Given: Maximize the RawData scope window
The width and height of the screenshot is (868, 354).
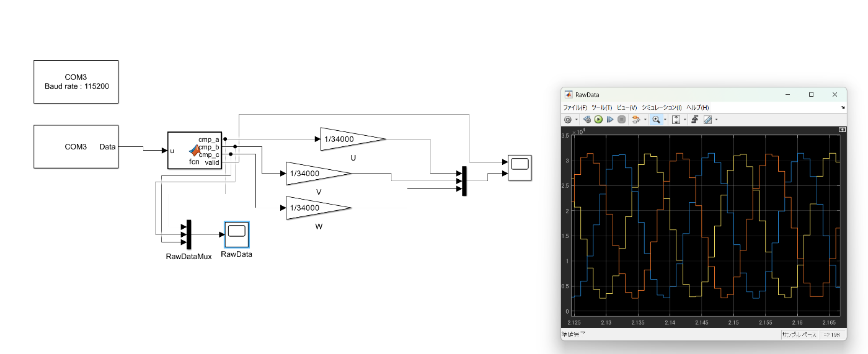Looking at the screenshot, I should click(x=811, y=95).
